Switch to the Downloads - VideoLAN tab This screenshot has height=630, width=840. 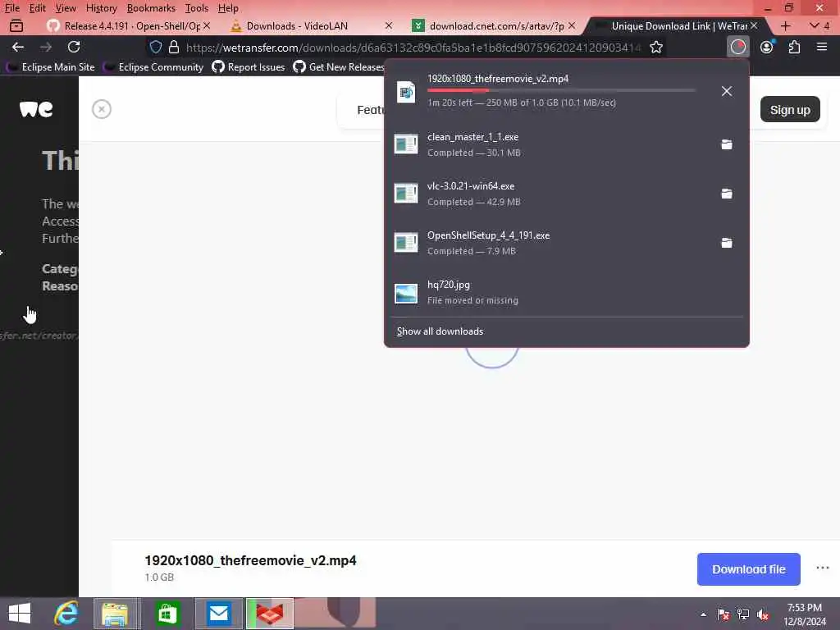coord(311,25)
